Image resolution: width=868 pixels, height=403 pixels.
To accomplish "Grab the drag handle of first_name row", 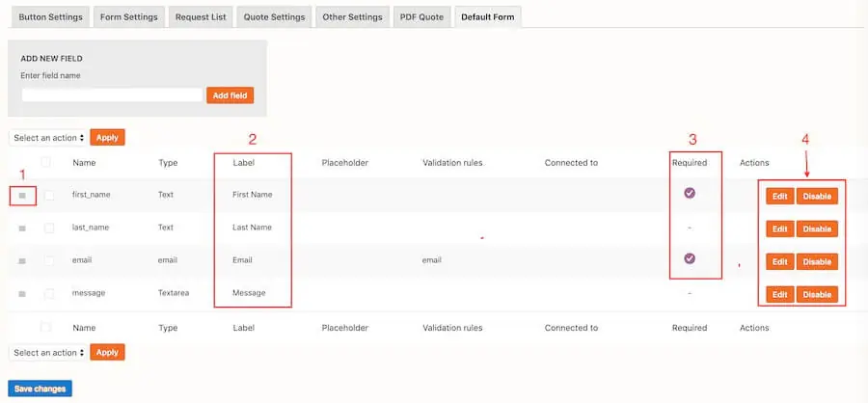I will pyautogui.click(x=22, y=196).
